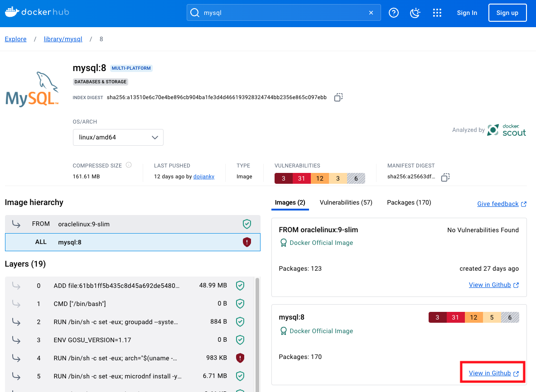This screenshot has height=392, width=536.
Task: Click the critical vulnerabilities 3 swatch in summary
Action: (283, 178)
